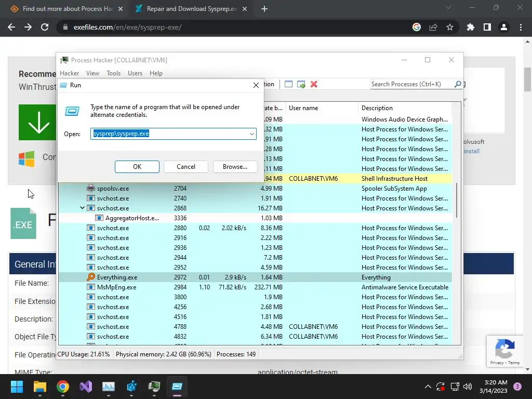This screenshot has width=532, height=399.
Task: Collapse the svchost.exe 2868 tree node
Action: pyautogui.click(x=82, y=208)
